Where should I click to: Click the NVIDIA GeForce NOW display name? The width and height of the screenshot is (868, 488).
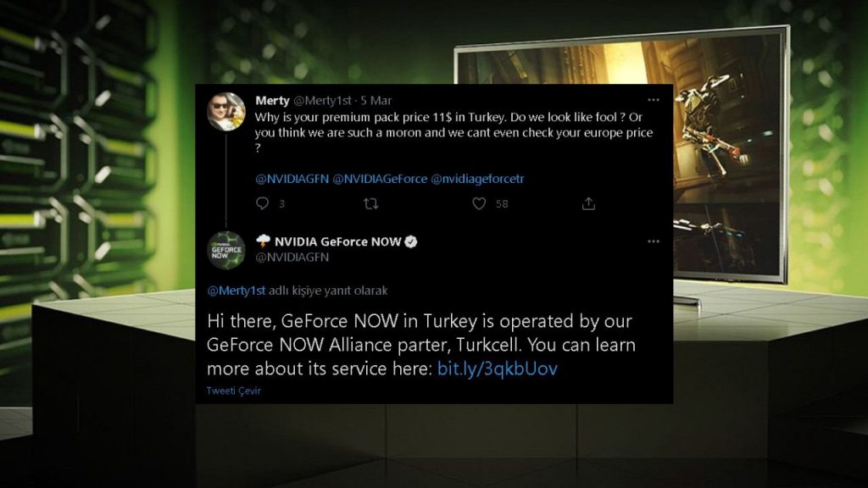337,241
